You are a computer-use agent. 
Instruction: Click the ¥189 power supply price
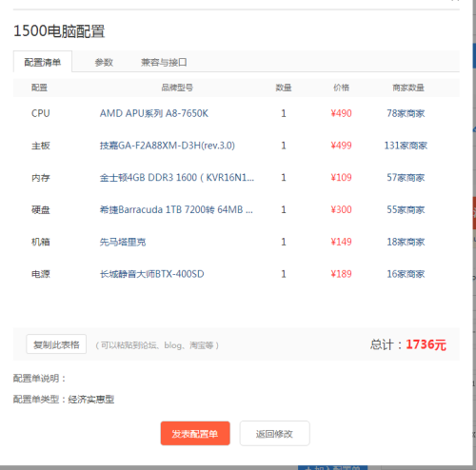point(341,274)
